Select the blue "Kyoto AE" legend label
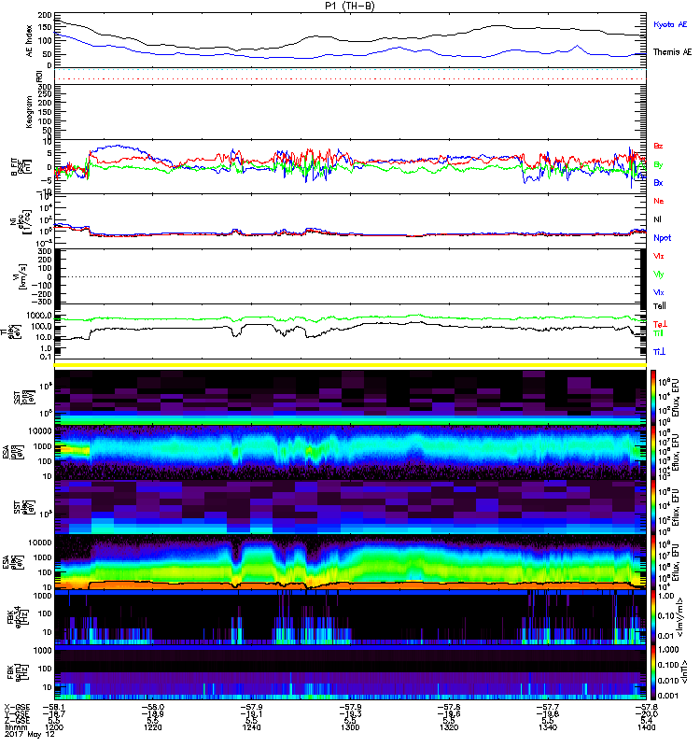Screen dimensions: 700x747 [x=670, y=24]
